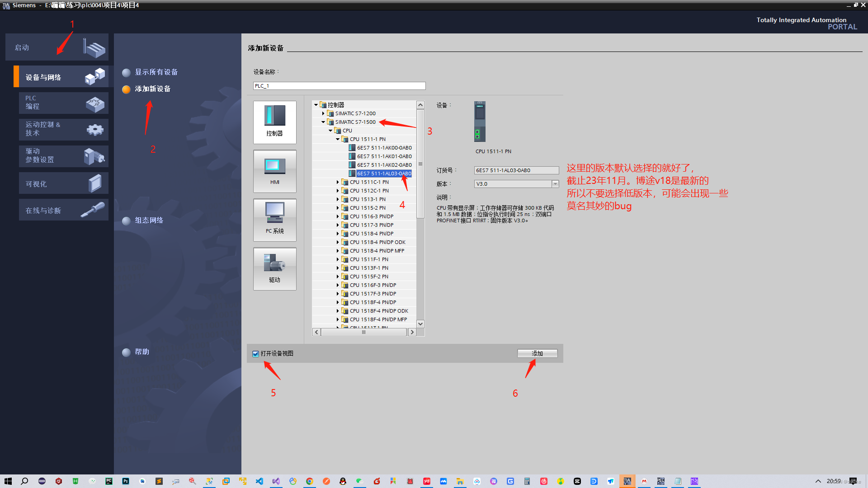Open 组态网络 link
Screen dimensions: 868x488
[149, 221]
